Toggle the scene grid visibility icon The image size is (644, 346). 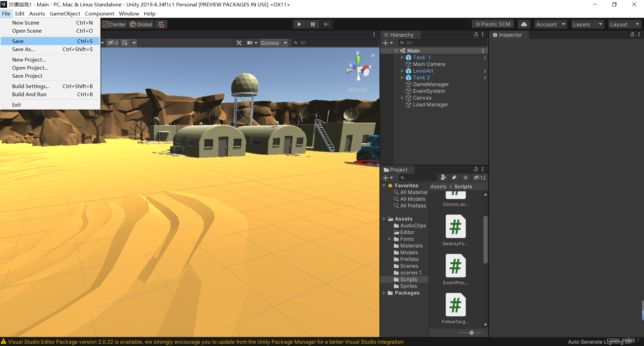click(125, 43)
